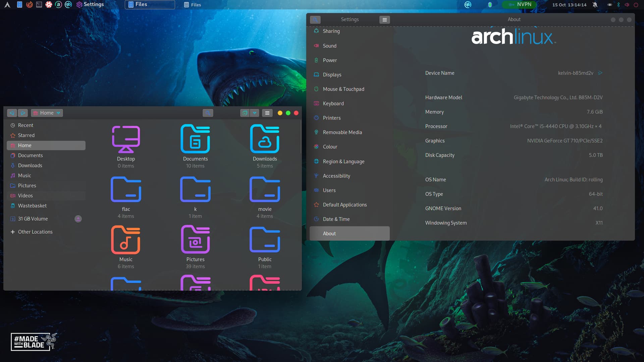Click the Settings app menu in top bar
Image resolution: width=644 pixels, height=362 pixels.
coord(90,4)
